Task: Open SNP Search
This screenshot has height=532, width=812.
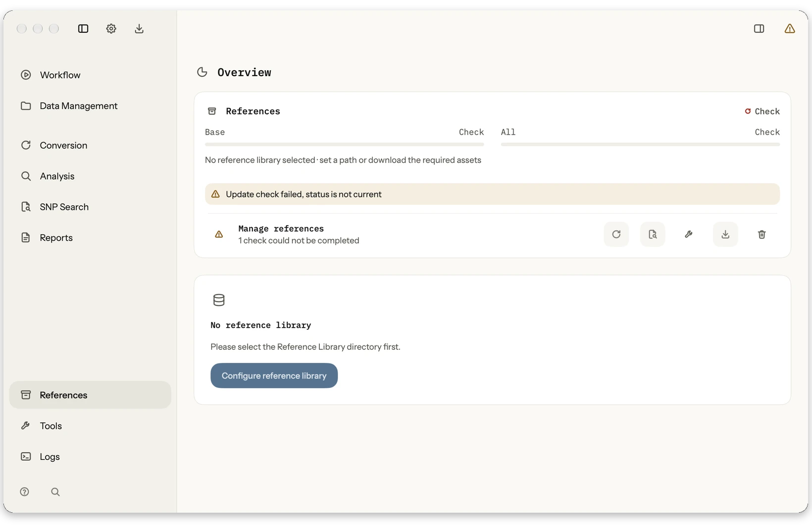Action: [90, 207]
